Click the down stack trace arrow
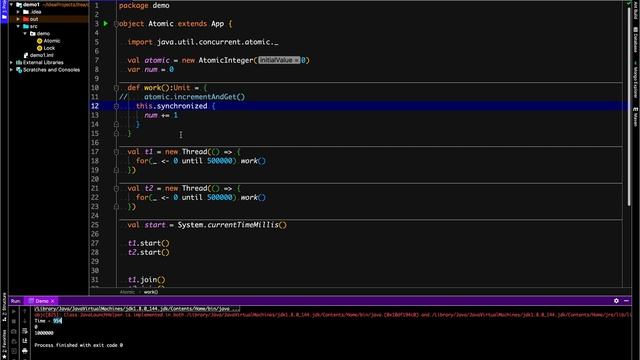 [24, 322]
